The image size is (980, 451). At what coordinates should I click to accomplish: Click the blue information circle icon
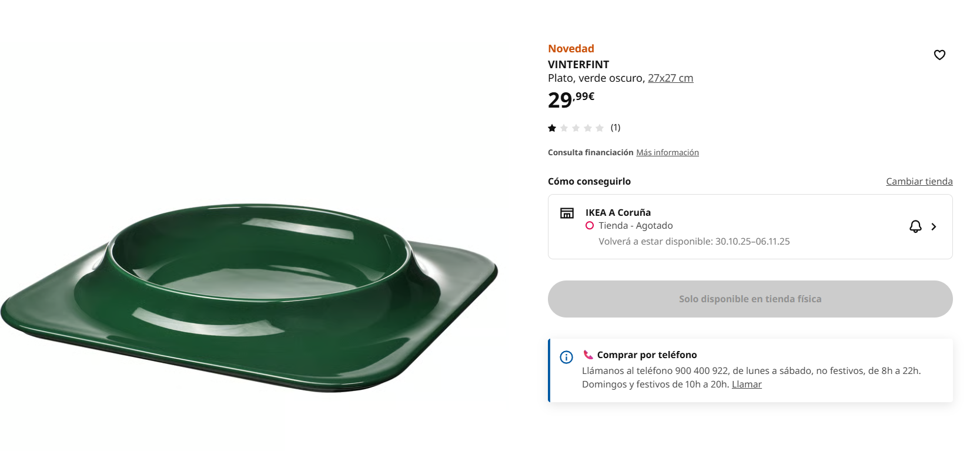click(x=566, y=357)
